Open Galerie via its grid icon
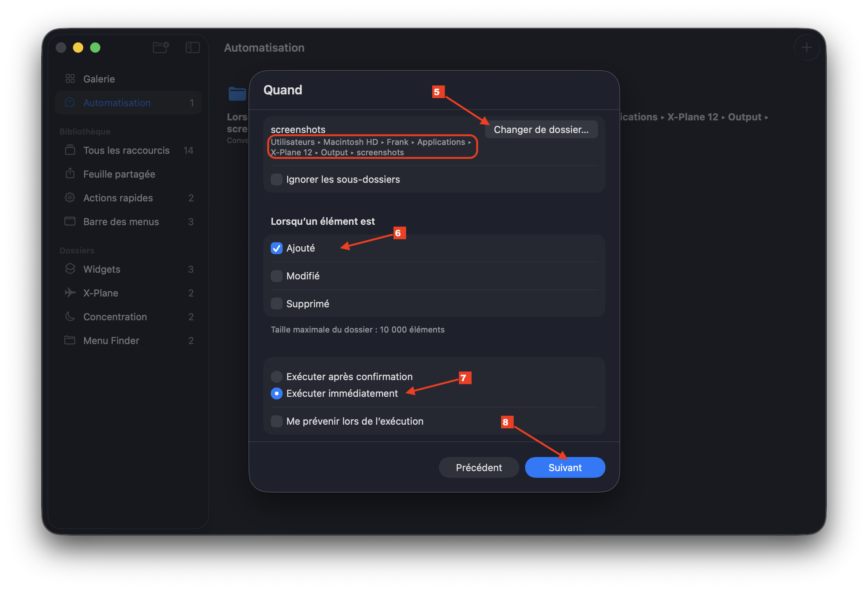The image size is (868, 590). 70,79
